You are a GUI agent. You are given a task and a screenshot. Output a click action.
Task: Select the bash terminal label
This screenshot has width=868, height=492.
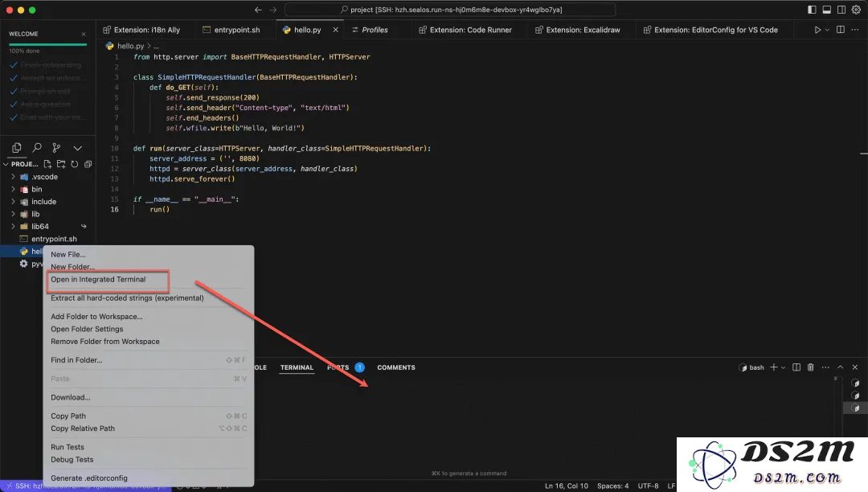751,367
